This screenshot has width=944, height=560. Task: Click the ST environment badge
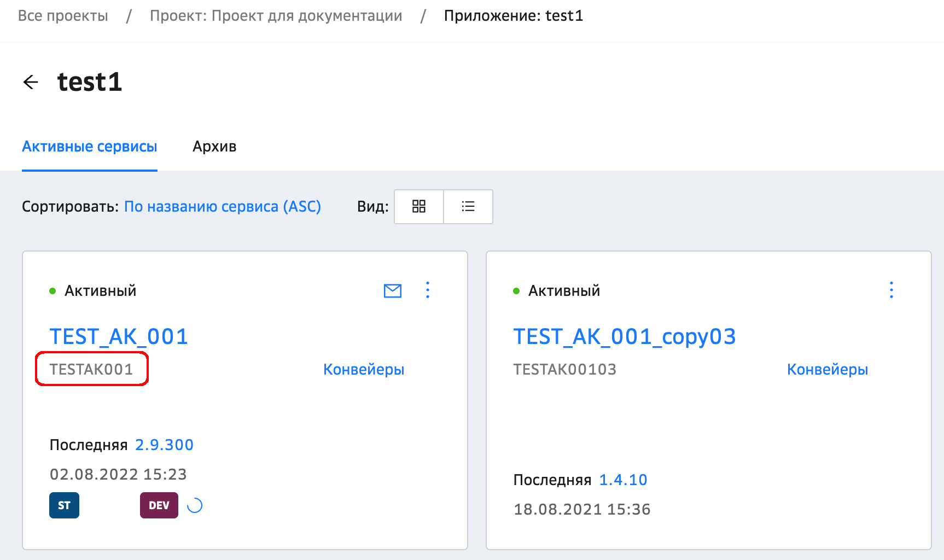(x=64, y=505)
